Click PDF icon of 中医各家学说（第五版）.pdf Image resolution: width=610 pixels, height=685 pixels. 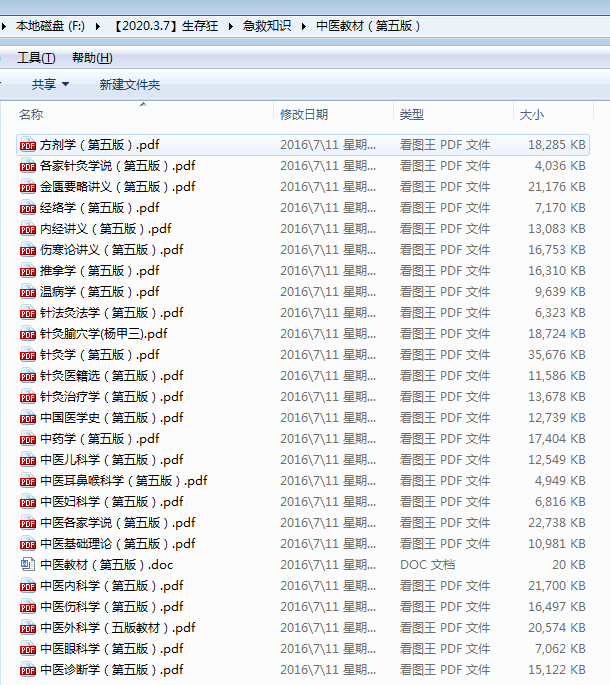28,522
